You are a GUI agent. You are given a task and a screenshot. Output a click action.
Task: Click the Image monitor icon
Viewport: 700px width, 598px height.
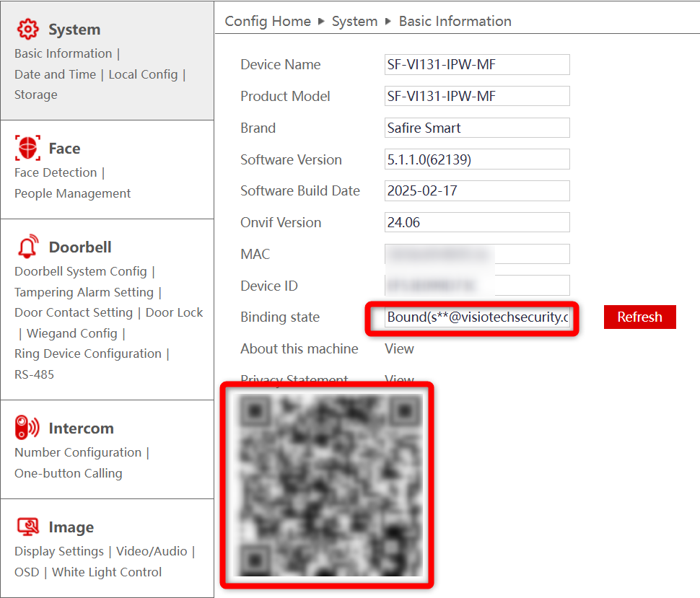click(28, 527)
